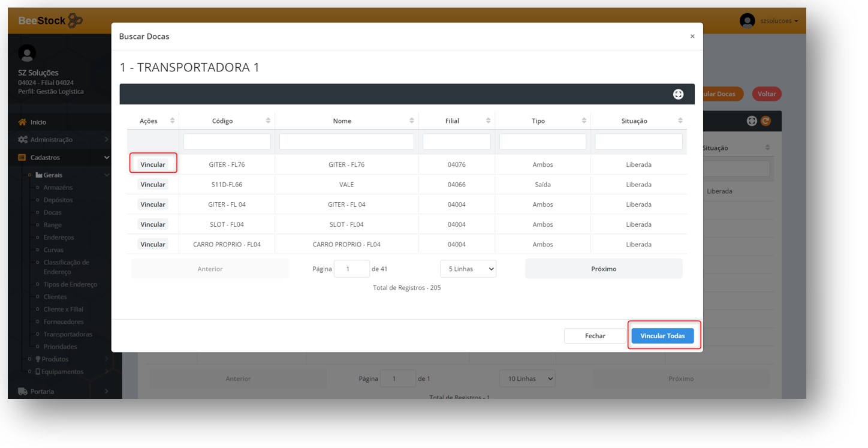Screen dimensions: 868x448
Task: Click Próximo to go to next page
Action: [603, 269]
